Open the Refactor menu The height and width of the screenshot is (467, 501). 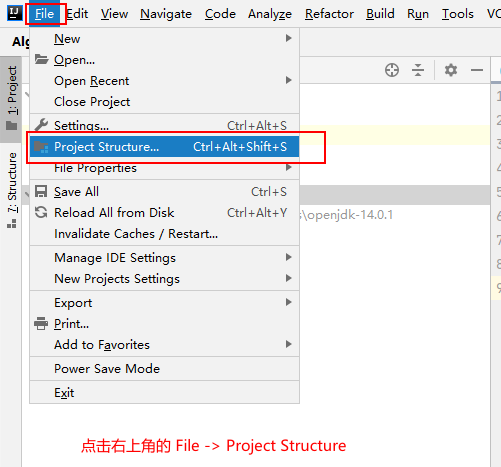click(329, 14)
